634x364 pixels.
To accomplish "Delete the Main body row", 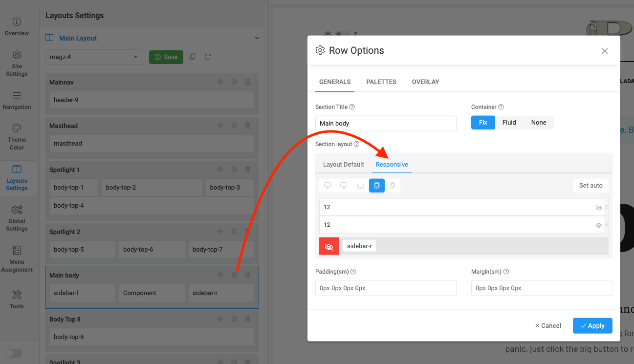I will tap(248, 275).
